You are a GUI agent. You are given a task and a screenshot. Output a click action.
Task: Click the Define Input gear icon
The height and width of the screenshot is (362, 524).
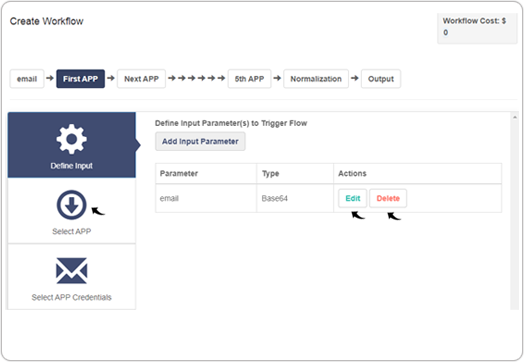72,139
